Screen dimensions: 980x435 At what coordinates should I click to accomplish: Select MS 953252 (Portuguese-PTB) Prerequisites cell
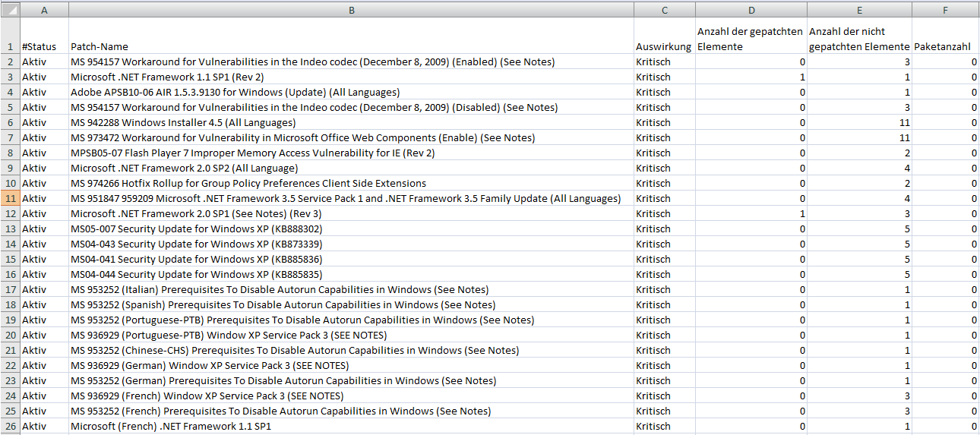coord(351,320)
